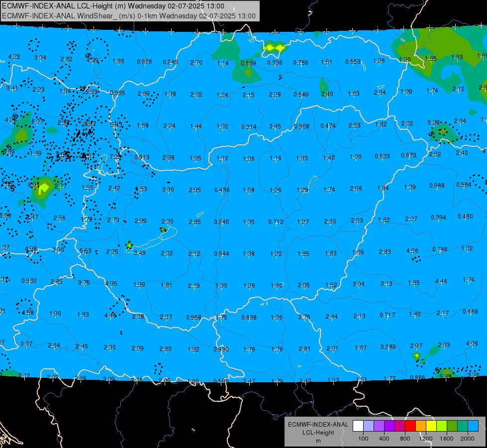Click wind shear value 3.60
Viewport: 487px width, 448px height.
tap(168, 189)
